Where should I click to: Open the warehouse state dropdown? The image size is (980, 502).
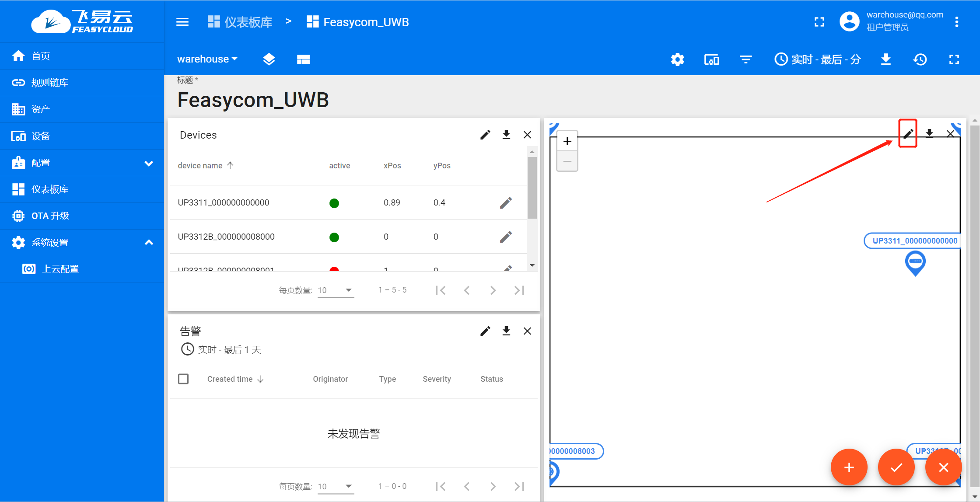click(207, 59)
